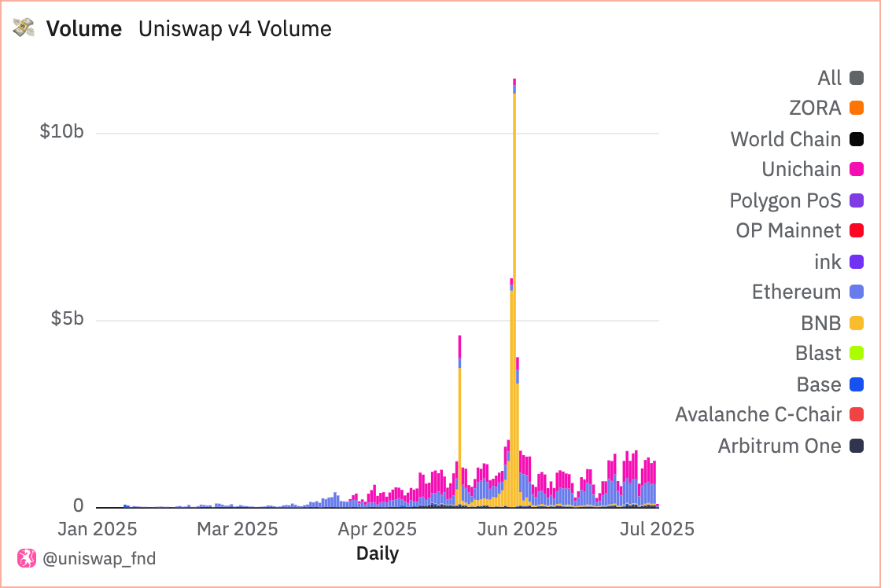Image resolution: width=881 pixels, height=588 pixels.
Task: Toggle the Unichain pink legend swatch
Action: point(857,169)
